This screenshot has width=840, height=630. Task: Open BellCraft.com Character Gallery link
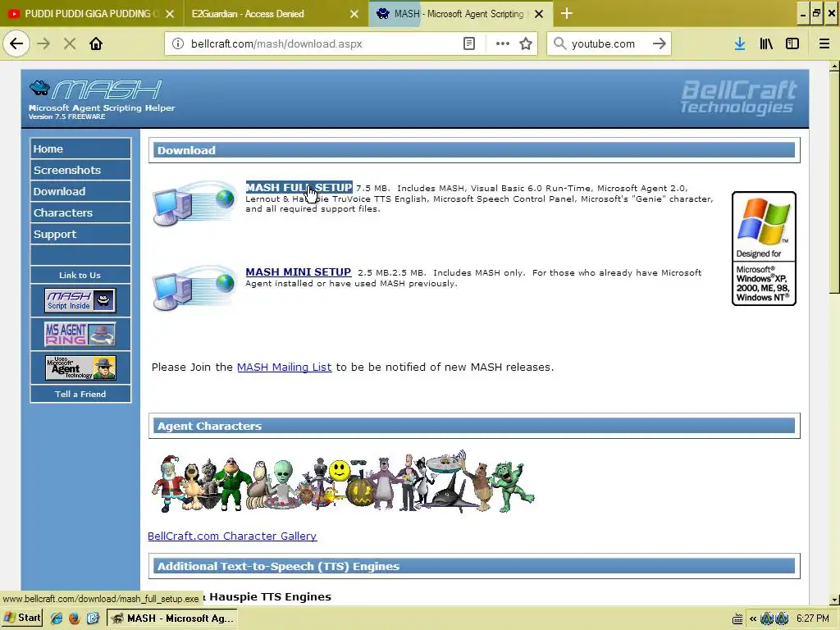coord(232,536)
